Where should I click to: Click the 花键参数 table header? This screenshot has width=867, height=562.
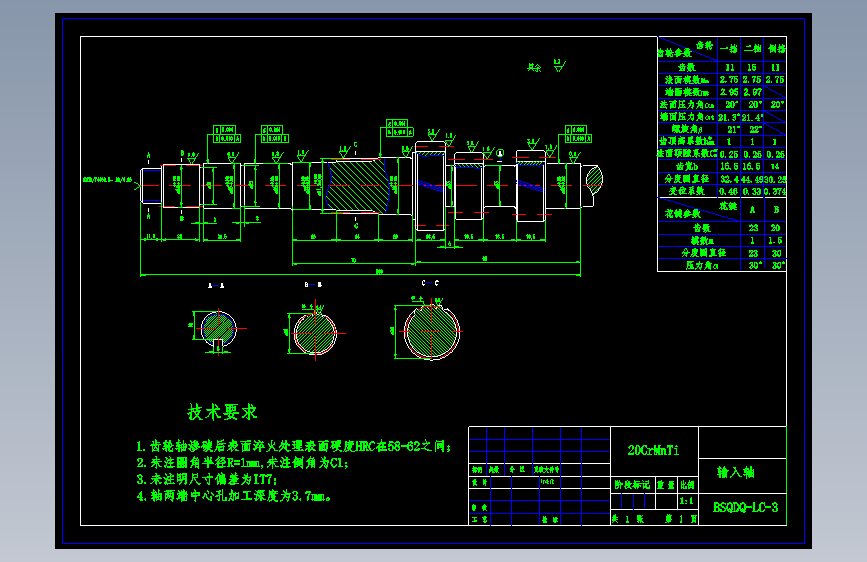click(x=682, y=214)
